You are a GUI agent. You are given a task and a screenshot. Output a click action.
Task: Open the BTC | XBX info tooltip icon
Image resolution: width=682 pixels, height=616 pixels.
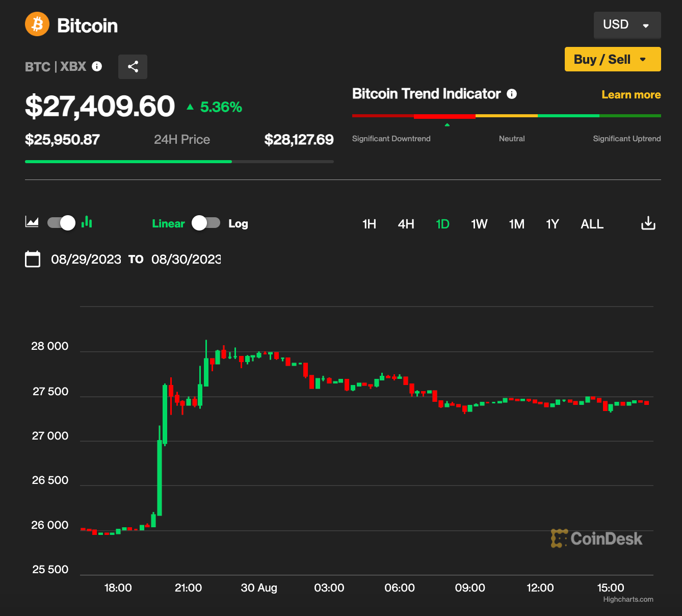(97, 66)
